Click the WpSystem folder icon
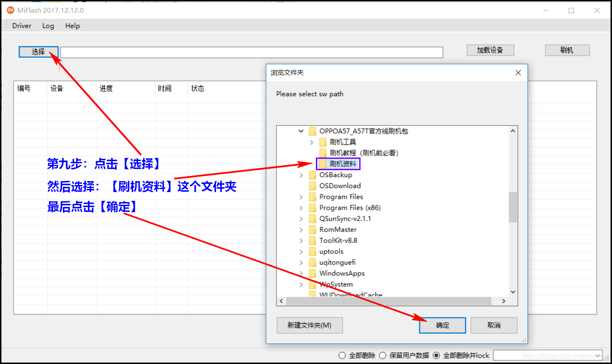 coord(312,284)
